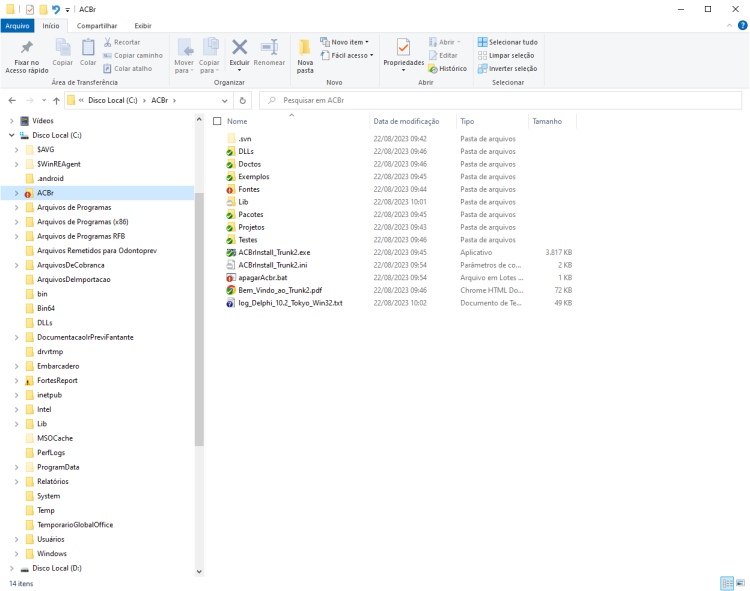The width and height of the screenshot is (750, 591).
Task: Expand Arquivos de Programas (x86) node
Action: [17, 222]
